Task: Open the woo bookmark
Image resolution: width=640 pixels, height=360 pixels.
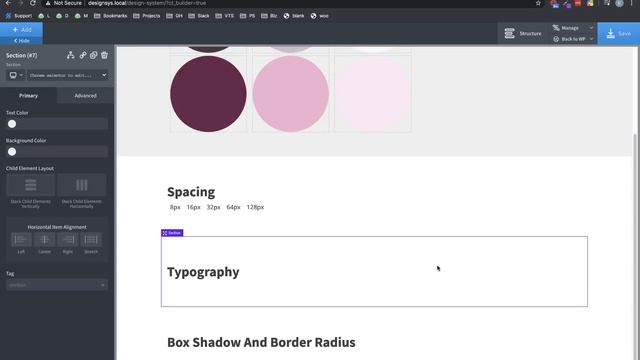Action: (x=319, y=16)
